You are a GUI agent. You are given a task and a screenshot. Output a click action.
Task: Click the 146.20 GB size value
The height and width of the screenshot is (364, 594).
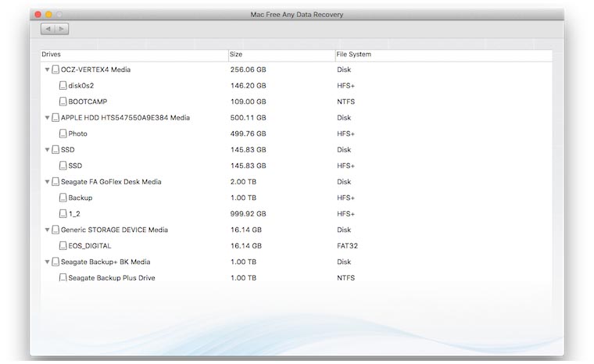[x=248, y=86]
